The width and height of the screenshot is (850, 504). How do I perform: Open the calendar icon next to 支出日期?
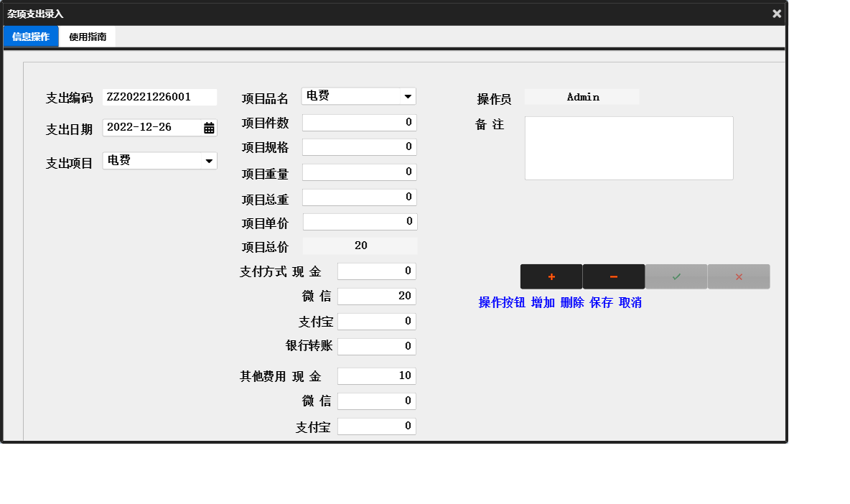(209, 127)
